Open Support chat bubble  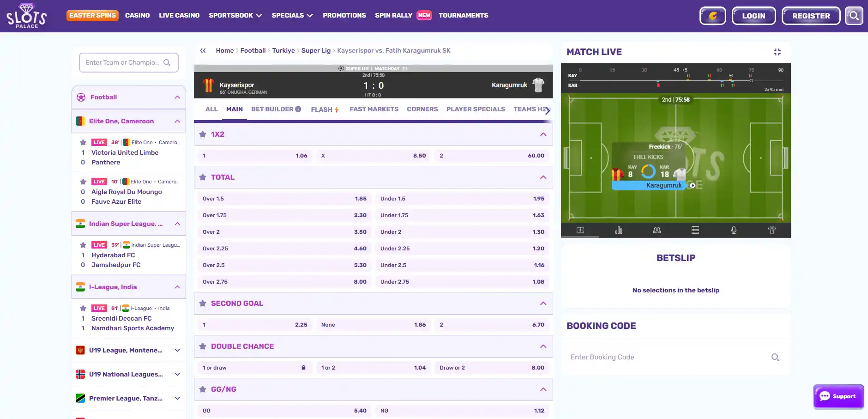(x=838, y=396)
